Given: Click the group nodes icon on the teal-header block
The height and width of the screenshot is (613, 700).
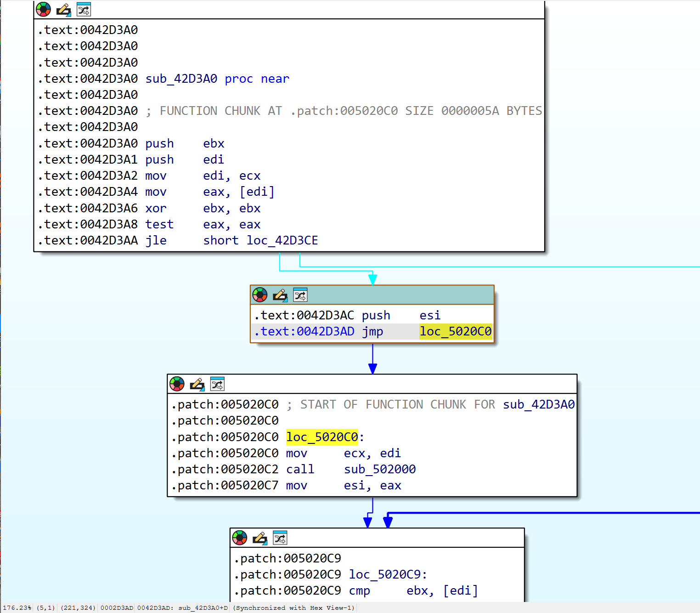Looking at the screenshot, I should pyautogui.click(x=300, y=295).
